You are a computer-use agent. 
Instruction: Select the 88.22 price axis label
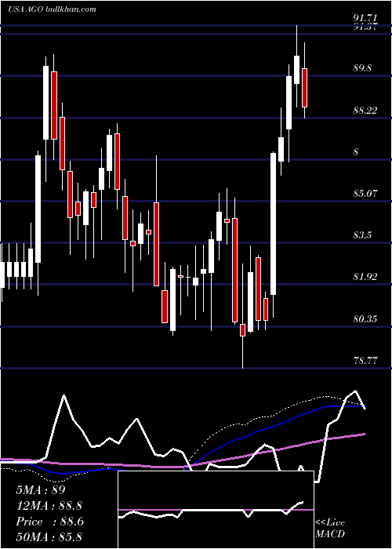click(x=365, y=111)
